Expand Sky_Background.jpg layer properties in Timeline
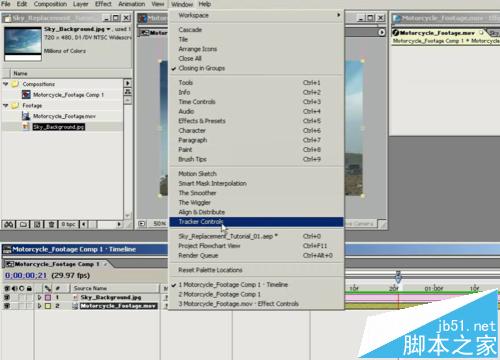500x360 pixels. point(40,297)
